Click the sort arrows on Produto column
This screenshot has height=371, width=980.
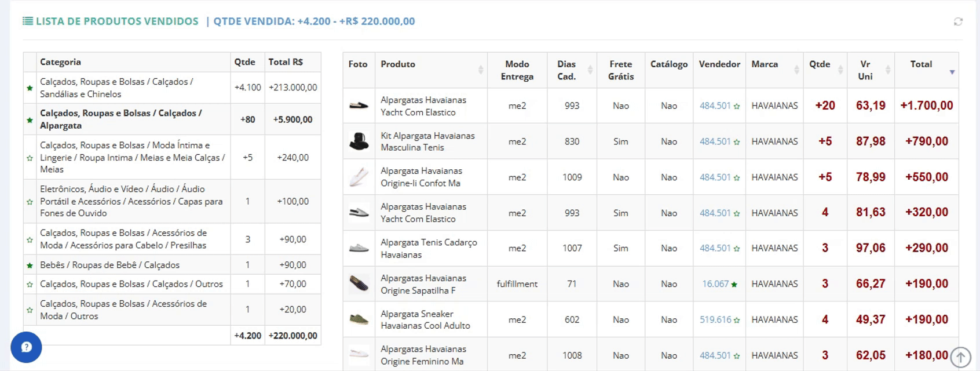(x=481, y=70)
